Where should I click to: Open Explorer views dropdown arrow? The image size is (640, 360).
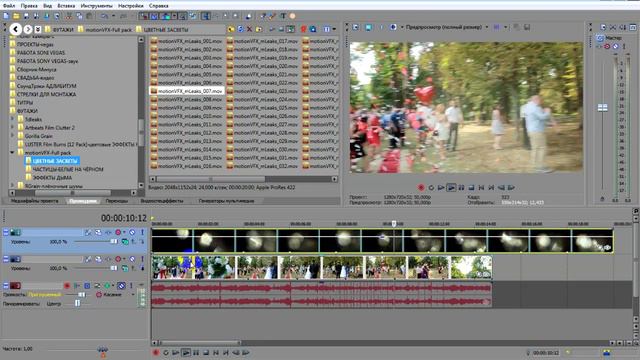(x=334, y=29)
